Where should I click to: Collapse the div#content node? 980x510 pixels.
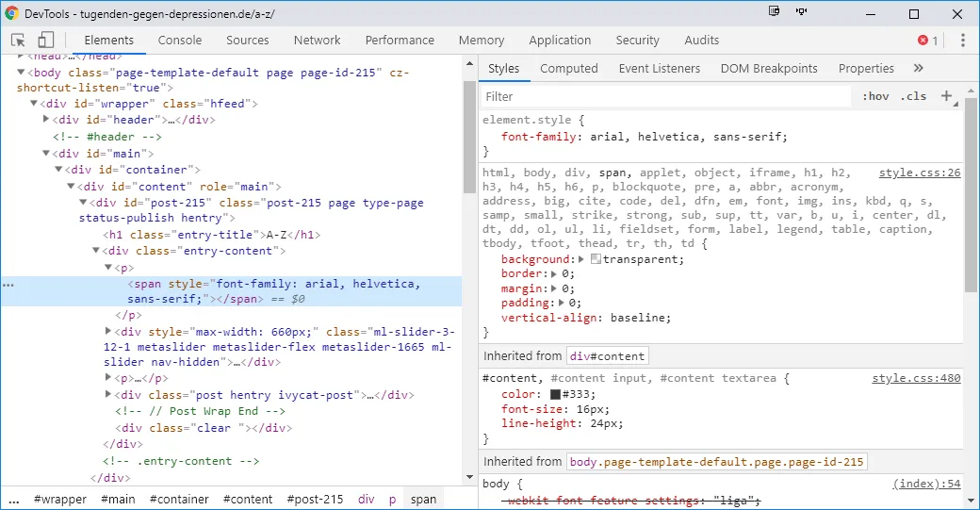pos(71,187)
